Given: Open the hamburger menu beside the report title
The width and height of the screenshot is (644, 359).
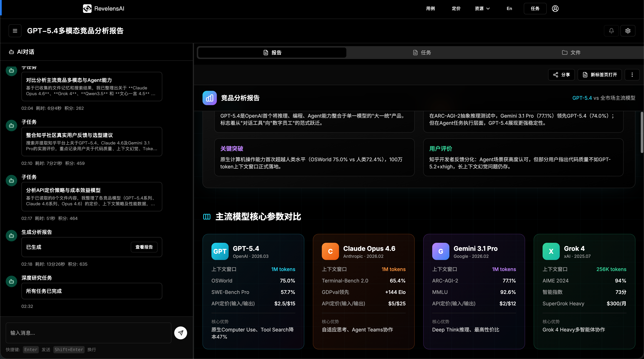Looking at the screenshot, I should pos(15,31).
